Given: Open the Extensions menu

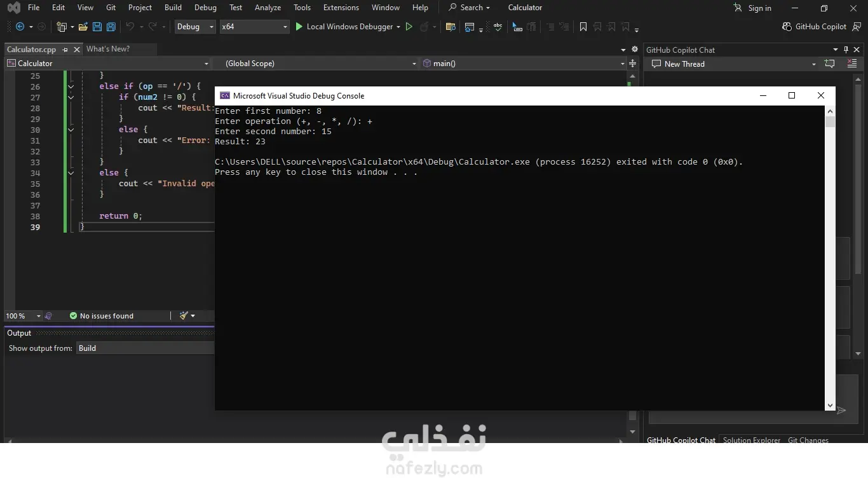Looking at the screenshot, I should tap(341, 8).
